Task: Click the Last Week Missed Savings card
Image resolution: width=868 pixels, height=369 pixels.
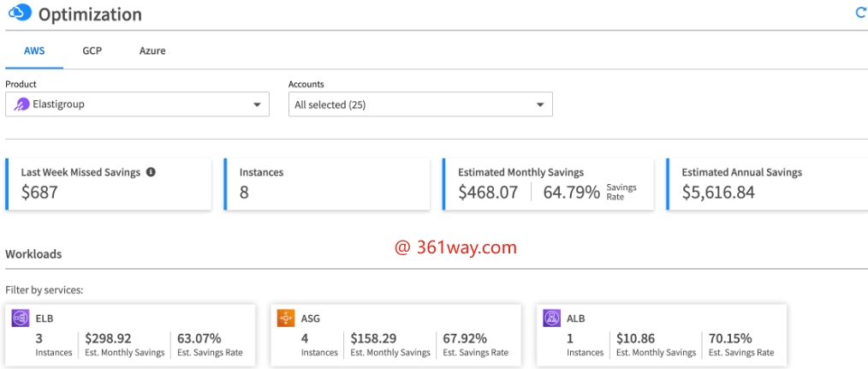Action: tap(109, 183)
